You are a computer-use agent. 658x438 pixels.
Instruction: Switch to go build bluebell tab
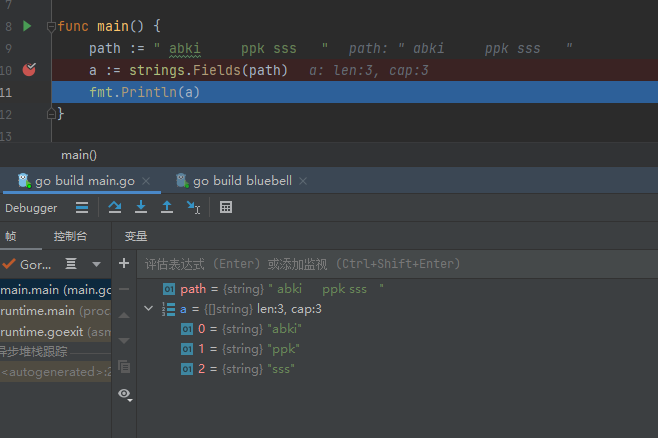pyautogui.click(x=242, y=181)
